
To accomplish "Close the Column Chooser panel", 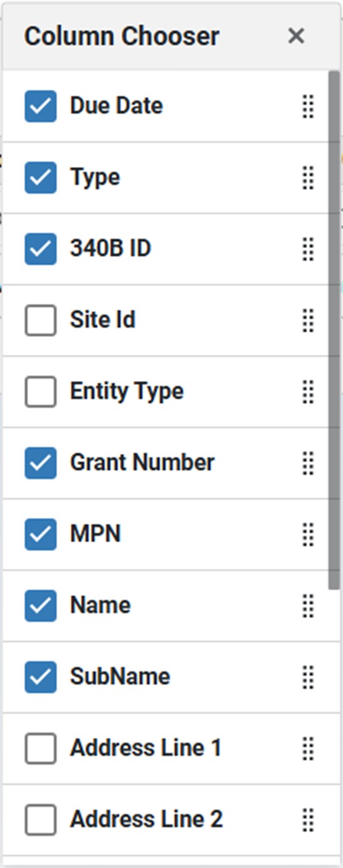I will (296, 36).
